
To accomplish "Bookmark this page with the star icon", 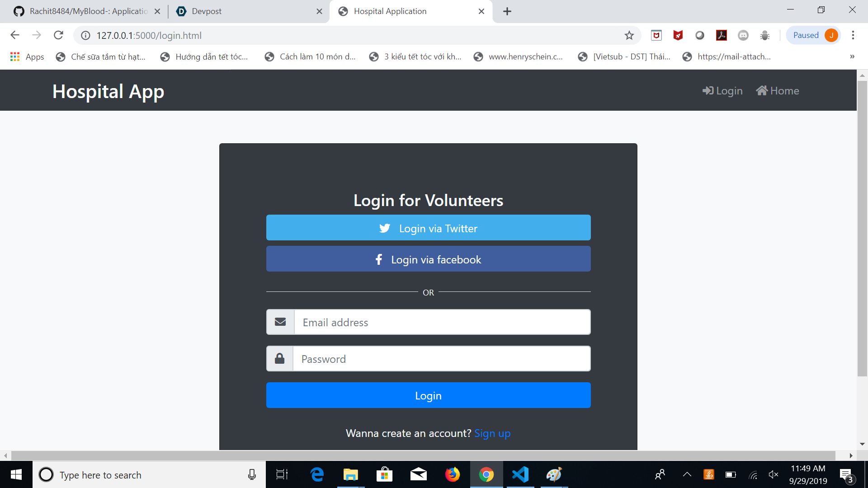I will pos(629,35).
